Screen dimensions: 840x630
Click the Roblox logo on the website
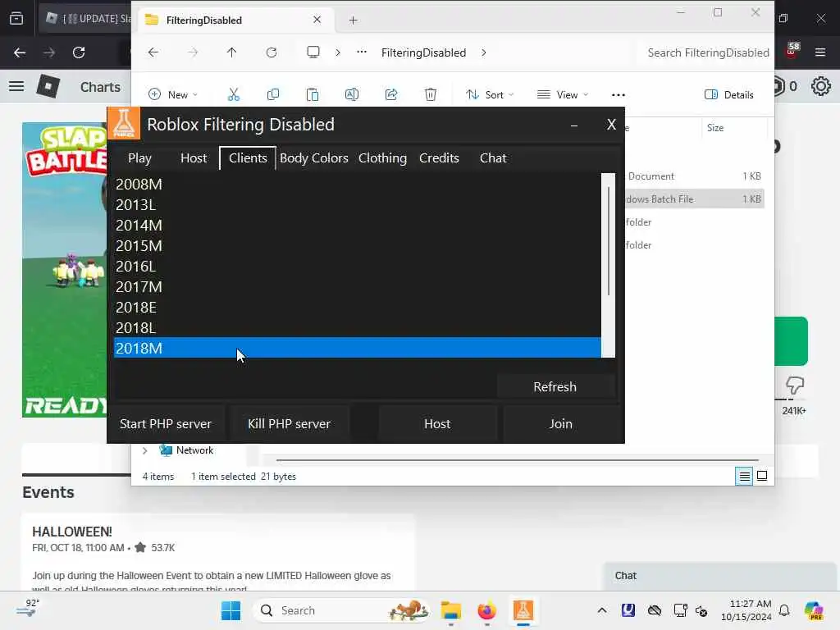(x=48, y=86)
